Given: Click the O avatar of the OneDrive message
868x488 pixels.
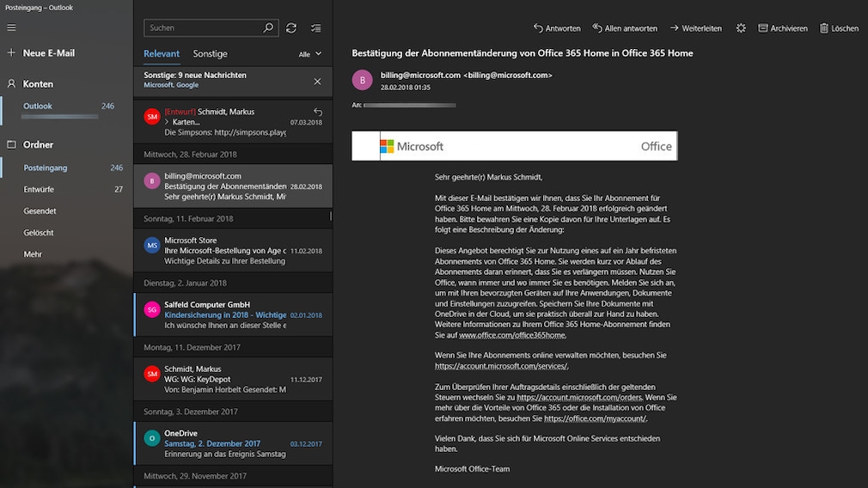Looking at the screenshot, I should point(151,438).
